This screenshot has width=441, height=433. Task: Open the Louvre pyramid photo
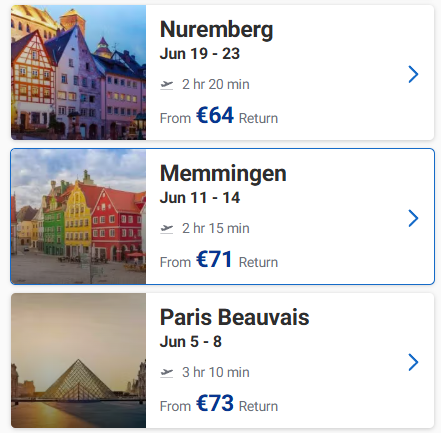(x=78, y=361)
